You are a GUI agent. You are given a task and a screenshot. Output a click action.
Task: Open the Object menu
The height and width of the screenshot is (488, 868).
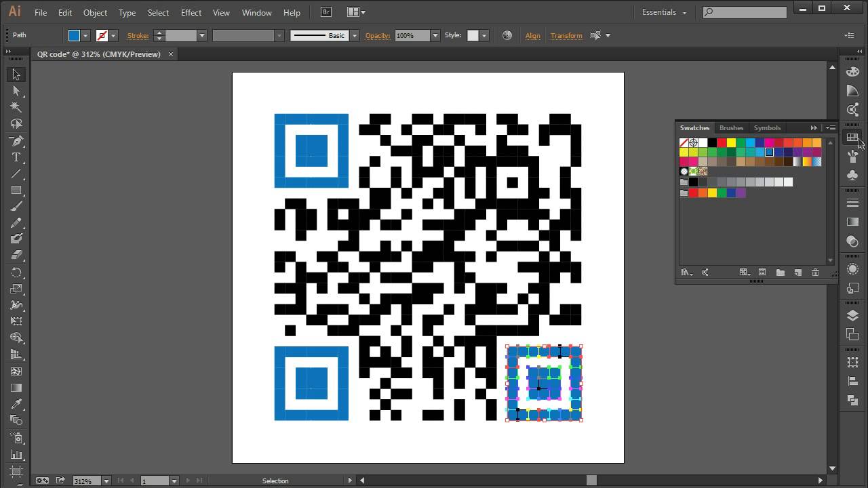pyautogui.click(x=95, y=12)
